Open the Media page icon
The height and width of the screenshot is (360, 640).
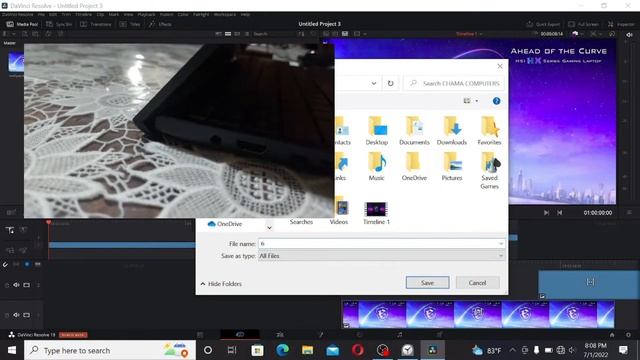[200, 335]
